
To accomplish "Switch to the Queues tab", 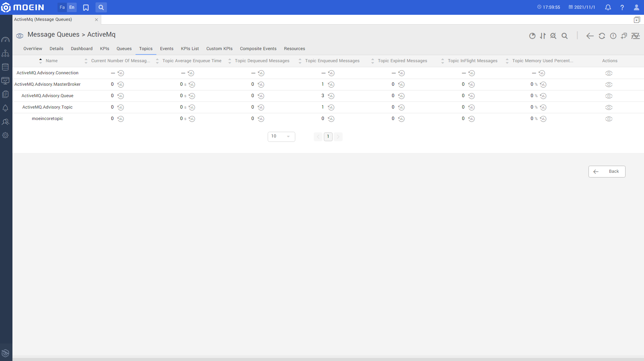I will [124, 49].
